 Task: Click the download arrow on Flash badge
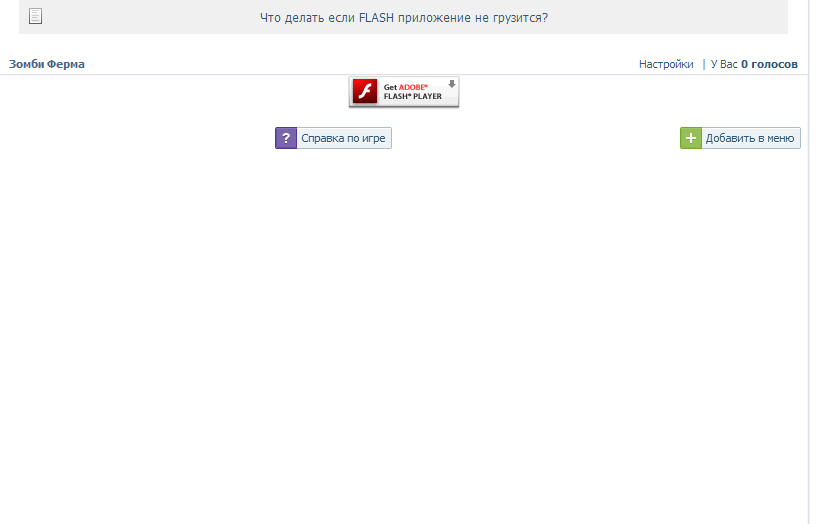tap(452, 84)
